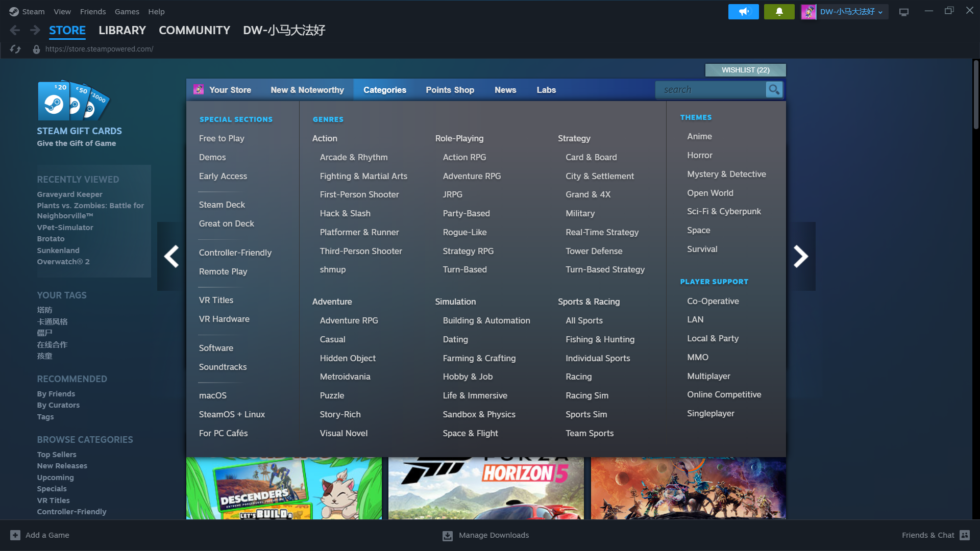
Task: Expand the New & Noteworthy menu
Action: 307,90
